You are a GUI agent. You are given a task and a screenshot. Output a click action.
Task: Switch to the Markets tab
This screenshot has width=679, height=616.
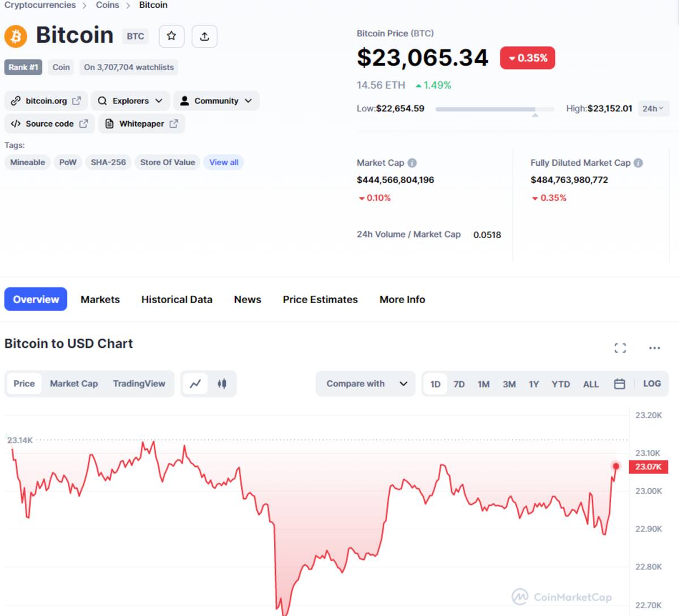tap(100, 299)
